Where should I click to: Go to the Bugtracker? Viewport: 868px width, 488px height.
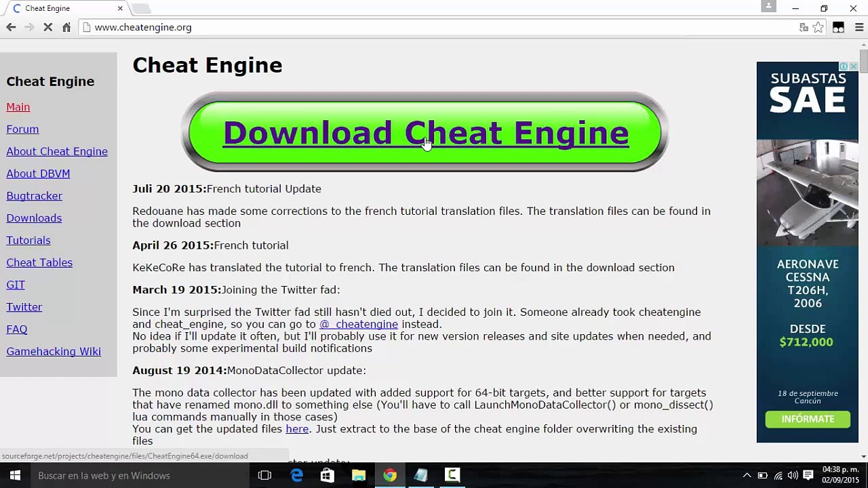pos(34,196)
